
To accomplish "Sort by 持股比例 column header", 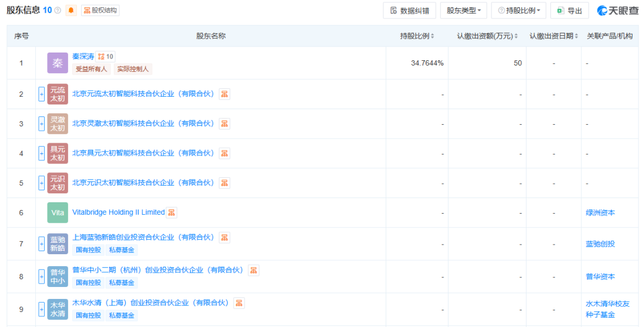I will (x=417, y=36).
